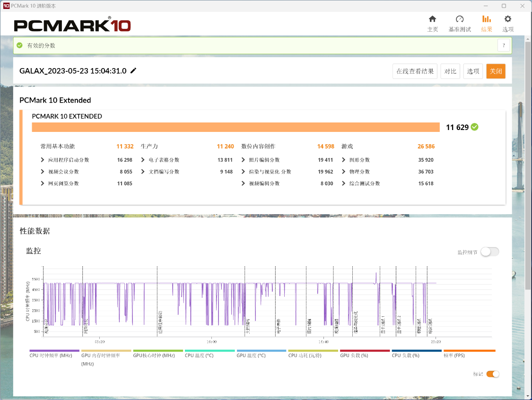
Task: Click the PCMark 10 Extended heading
Action: pos(55,100)
